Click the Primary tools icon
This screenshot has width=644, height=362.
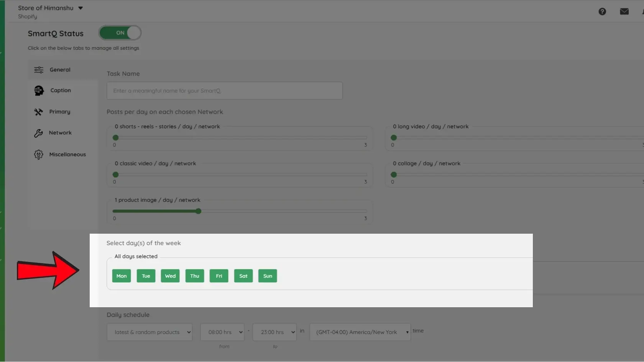coord(38,112)
